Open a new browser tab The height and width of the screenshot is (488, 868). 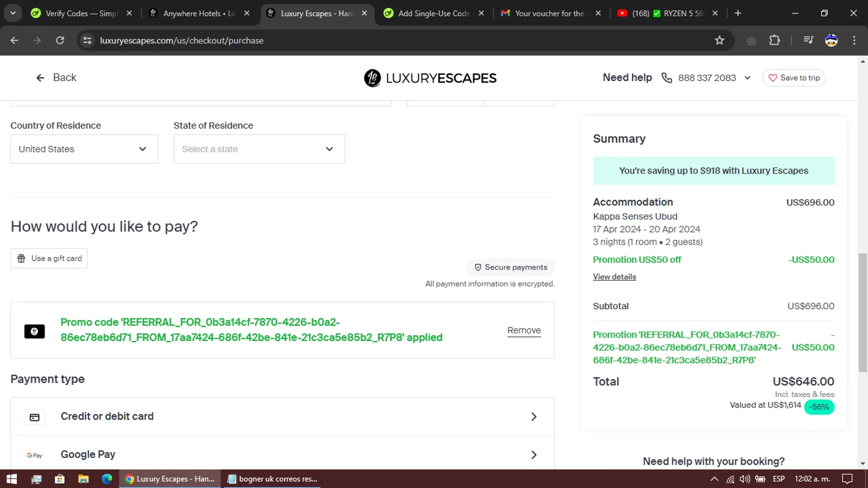[738, 13]
